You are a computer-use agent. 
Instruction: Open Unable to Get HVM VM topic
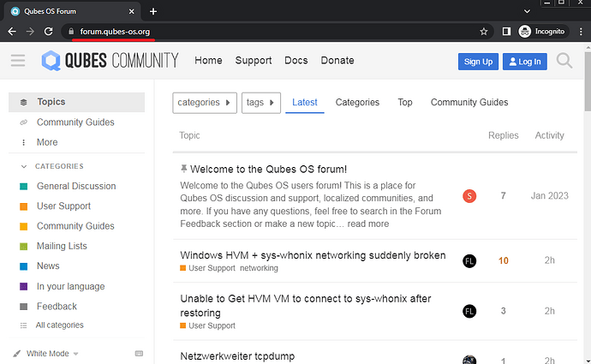(x=306, y=306)
